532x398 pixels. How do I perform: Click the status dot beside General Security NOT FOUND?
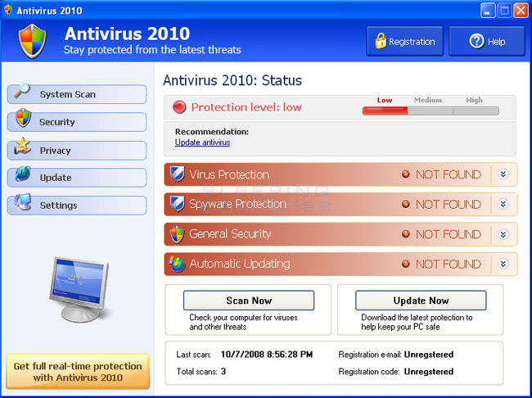[405, 234]
